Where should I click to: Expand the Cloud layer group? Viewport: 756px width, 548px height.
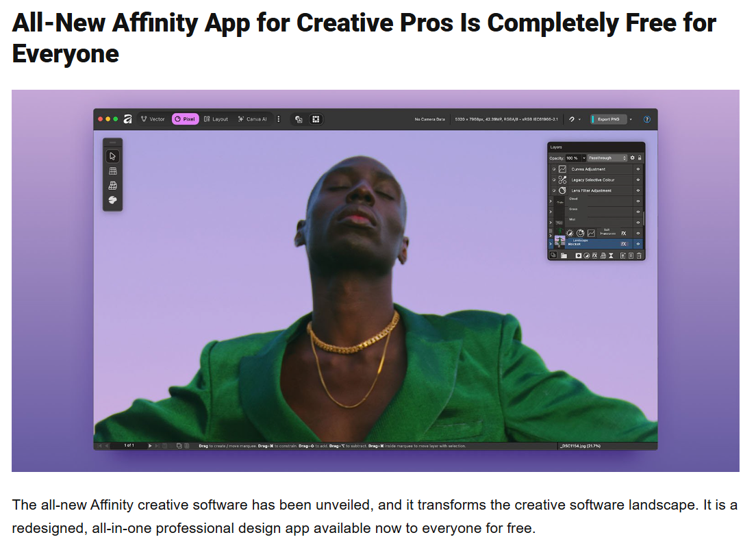[551, 201]
